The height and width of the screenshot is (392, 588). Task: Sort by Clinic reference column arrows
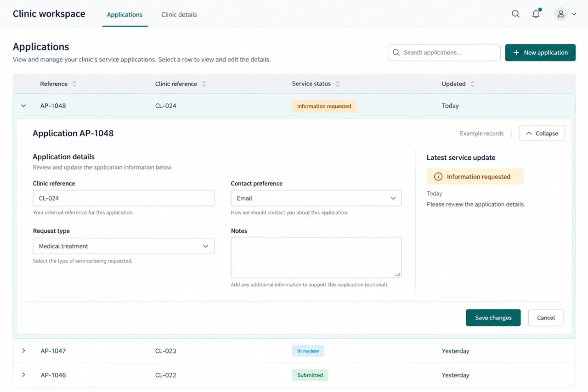click(204, 84)
